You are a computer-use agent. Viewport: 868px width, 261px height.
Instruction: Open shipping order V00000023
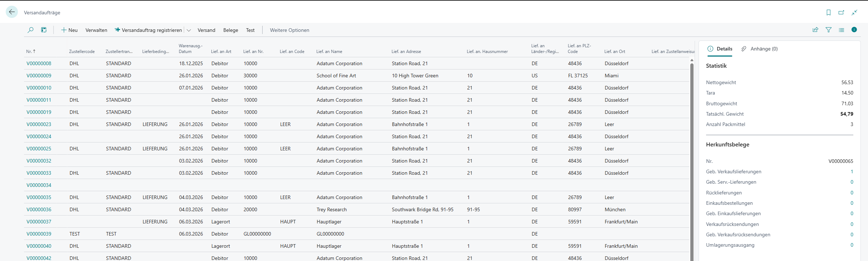coord(39,124)
